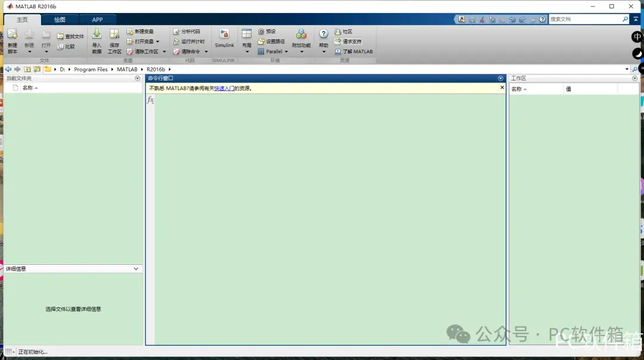Click the 中 input method indicator
This screenshot has height=360, width=644.
click(637, 37)
